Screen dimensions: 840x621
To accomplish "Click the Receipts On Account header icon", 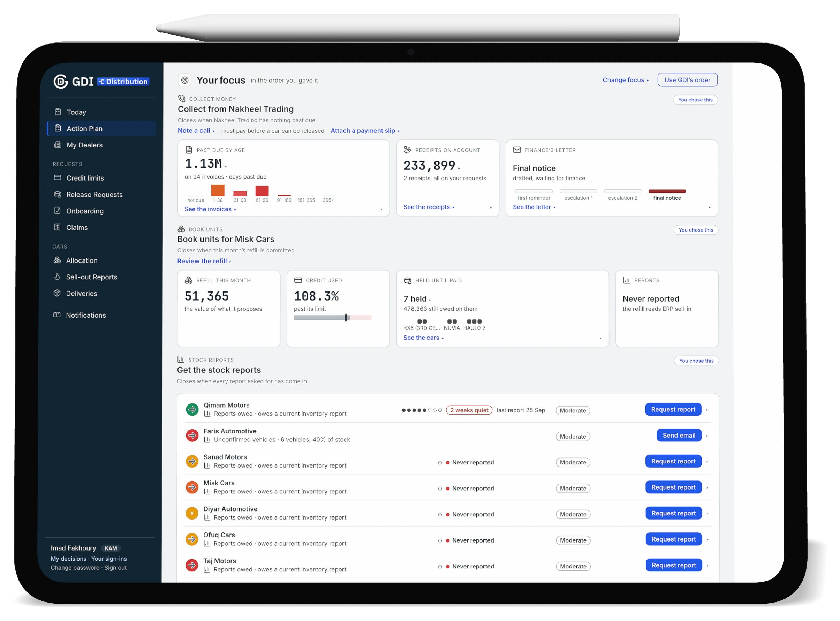I will coord(408,150).
